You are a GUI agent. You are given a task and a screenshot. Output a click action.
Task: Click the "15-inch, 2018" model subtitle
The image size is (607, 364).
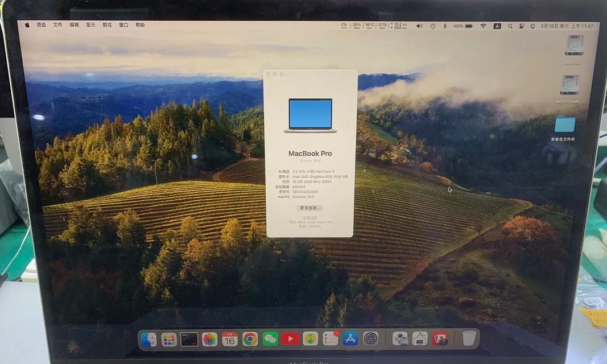point(310,160)
